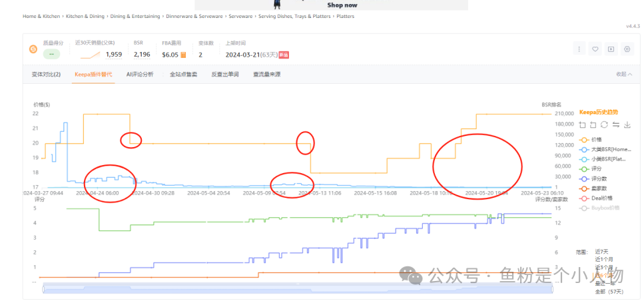The width and height of the screenshot is (644, 301).
Task: Click the Platters breadcrumb link
Action: [346, 17]
